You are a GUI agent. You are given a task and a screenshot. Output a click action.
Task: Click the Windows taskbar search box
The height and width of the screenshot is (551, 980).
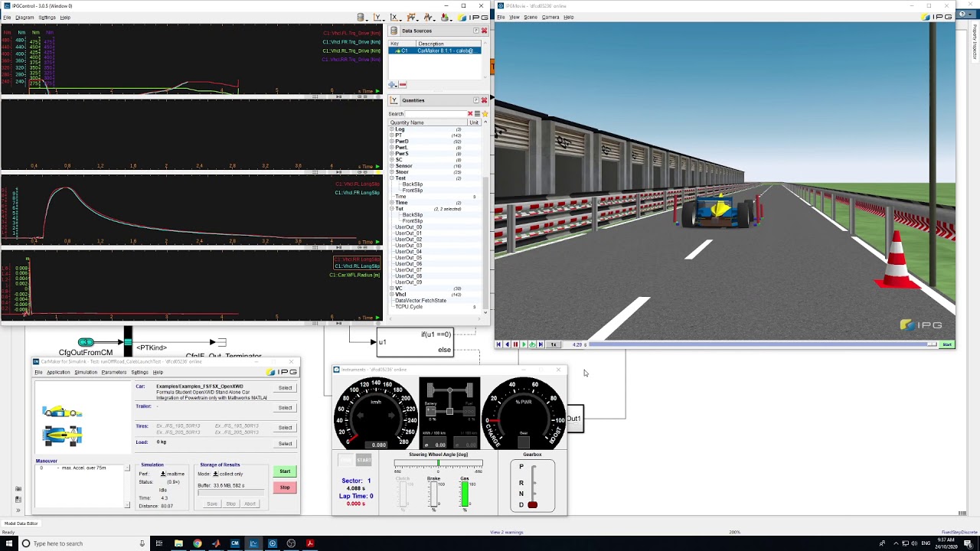pyautogui.click(x=83, y=543)
